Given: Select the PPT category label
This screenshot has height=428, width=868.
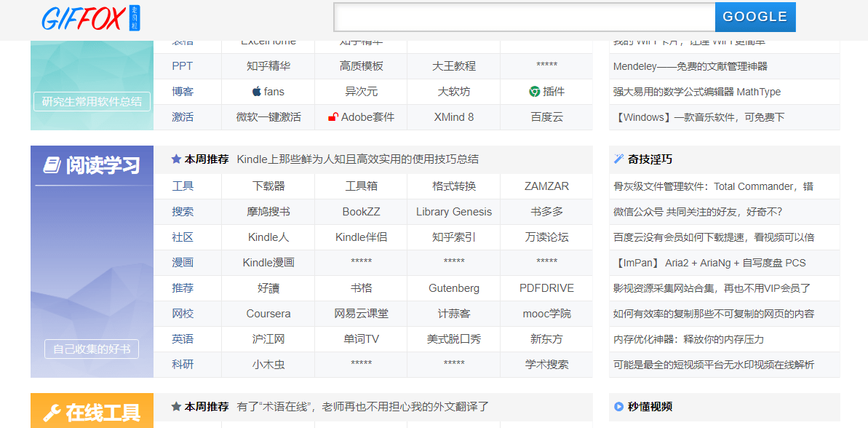Looking at the screenshot, I should [182, 66].
